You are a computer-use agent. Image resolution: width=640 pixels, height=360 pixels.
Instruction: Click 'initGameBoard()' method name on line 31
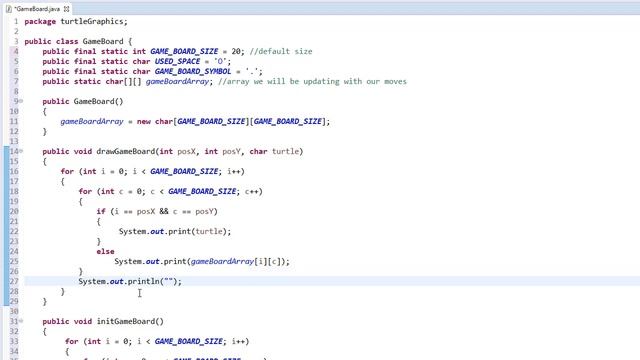point(130,321)
